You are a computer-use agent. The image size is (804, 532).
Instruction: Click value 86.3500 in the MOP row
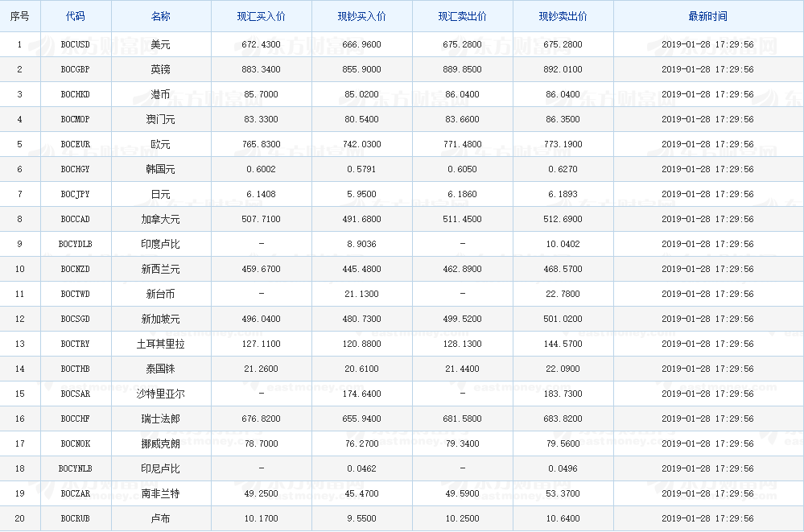pos(563,120)
